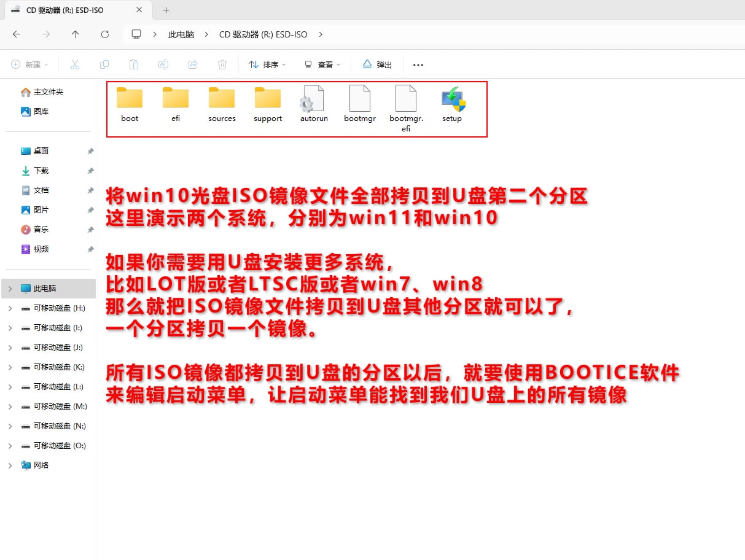Go up one folder level arrow
Viewport: 745px width, 560px height.
click(75, 34)
